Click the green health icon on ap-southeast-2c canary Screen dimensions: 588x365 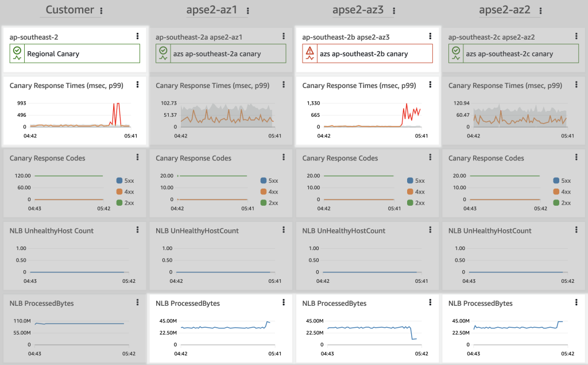[457, 53]
